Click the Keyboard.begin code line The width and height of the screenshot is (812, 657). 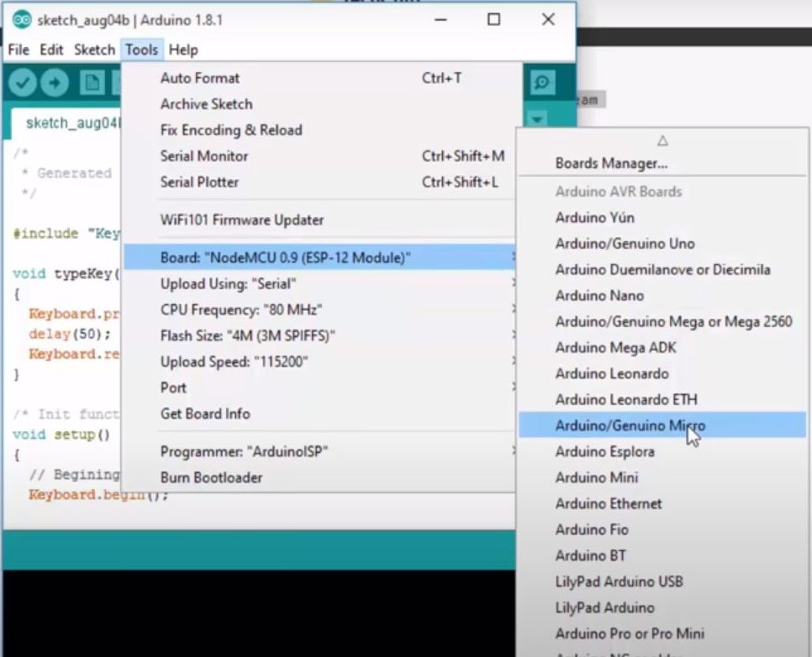point(98,495)
